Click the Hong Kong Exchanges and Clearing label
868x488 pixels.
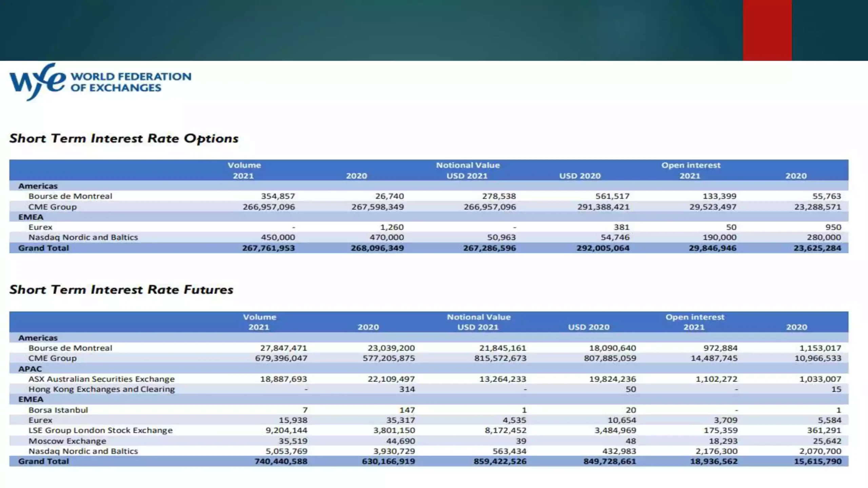[x=102, y=389]
